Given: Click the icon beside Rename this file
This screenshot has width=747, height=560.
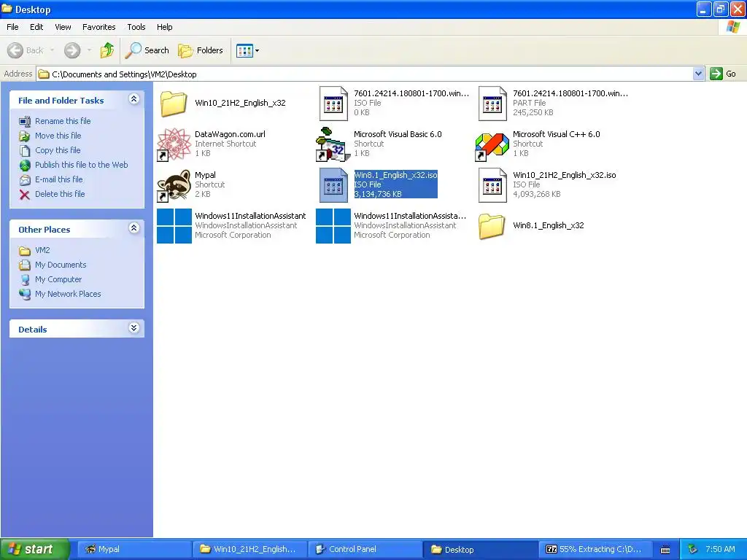Looking at the screenshot, I should click(x=25, y=122).
